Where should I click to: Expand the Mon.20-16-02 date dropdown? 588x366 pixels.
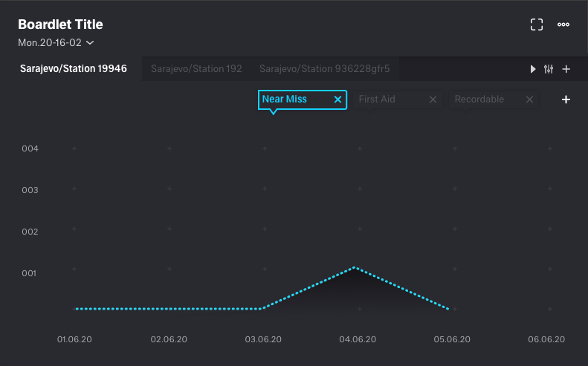pos(56,42)
